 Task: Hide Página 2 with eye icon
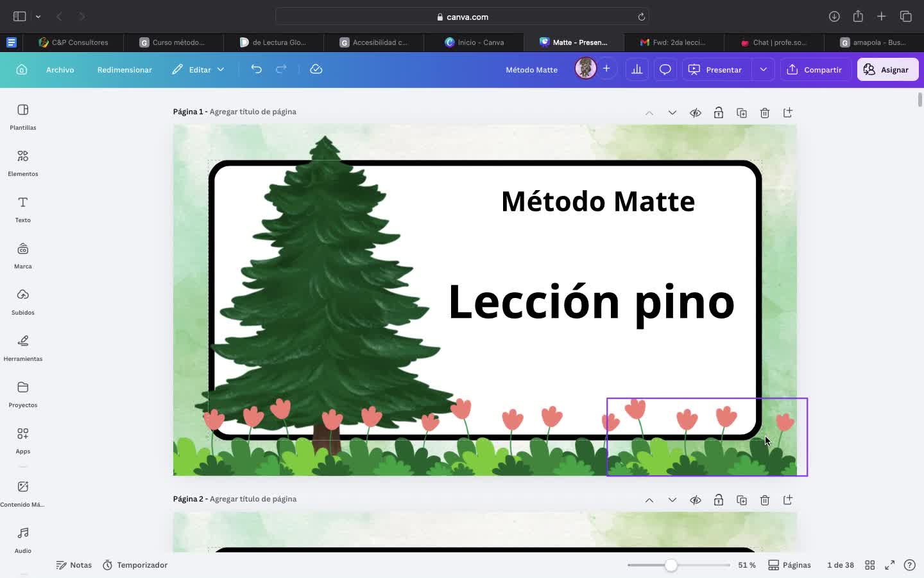point(696,500)
